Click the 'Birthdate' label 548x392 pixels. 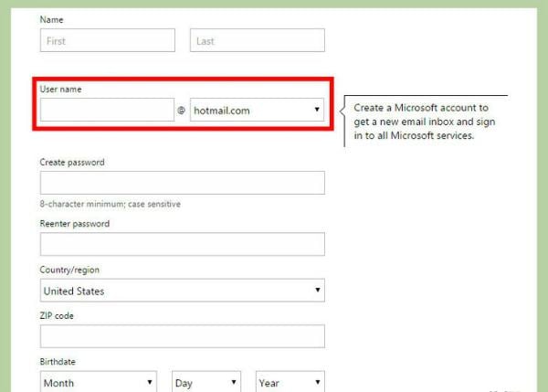(58, 362)
